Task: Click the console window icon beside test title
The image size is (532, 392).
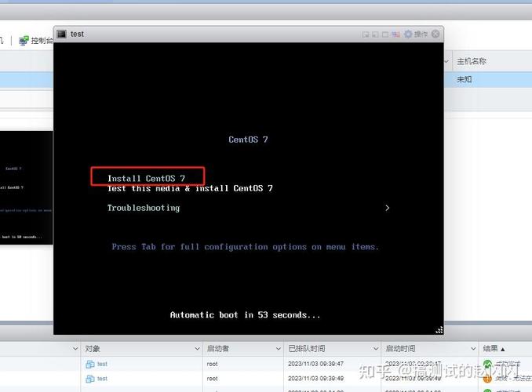Action: pos(61,34)
